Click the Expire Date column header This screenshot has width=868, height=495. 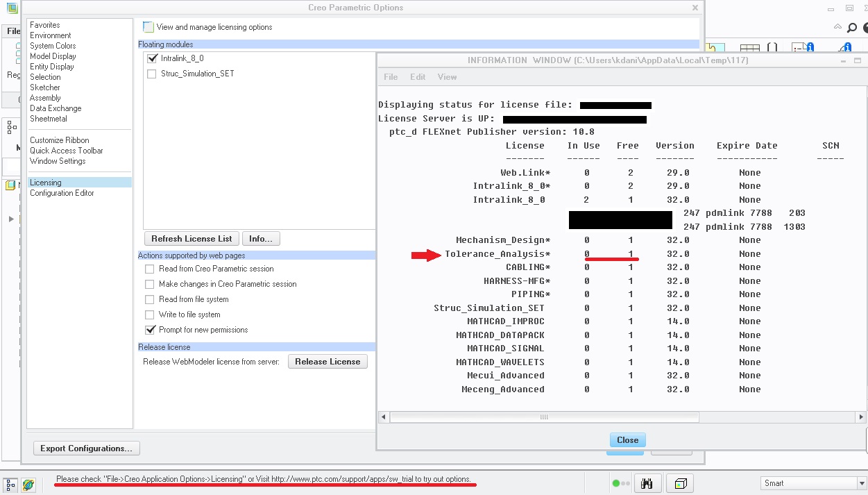tap(747, 146)
